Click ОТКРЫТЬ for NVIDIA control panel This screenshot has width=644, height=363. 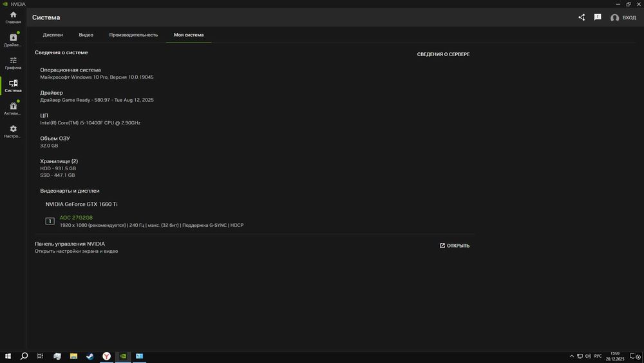click(x=454, y=246)
